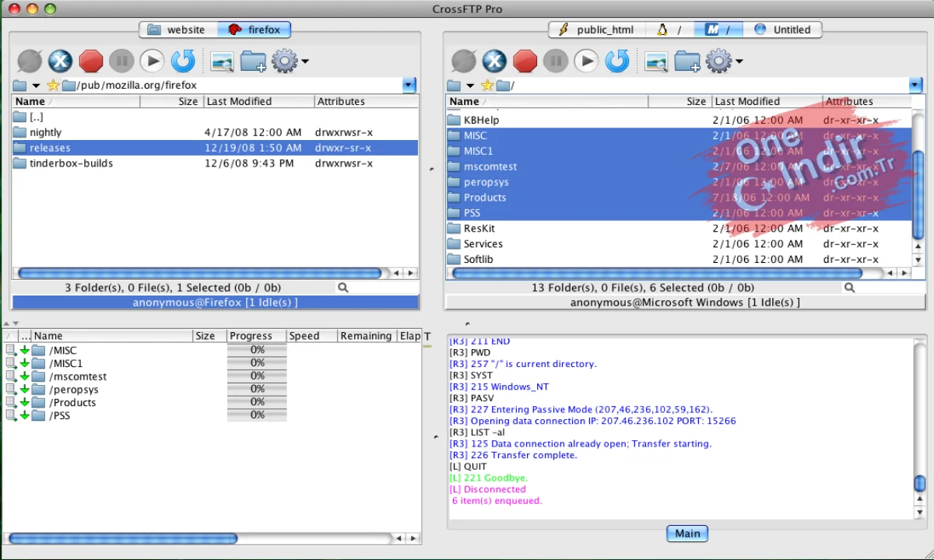Viewport: 934px width, 560px height.
Task: Click the gray connect globe in the Microsoft Windows pane
Action: (x=464, y=61)
